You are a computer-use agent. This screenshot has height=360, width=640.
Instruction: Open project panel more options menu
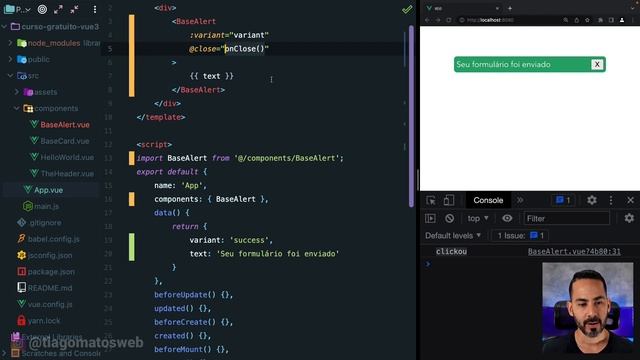95,9
